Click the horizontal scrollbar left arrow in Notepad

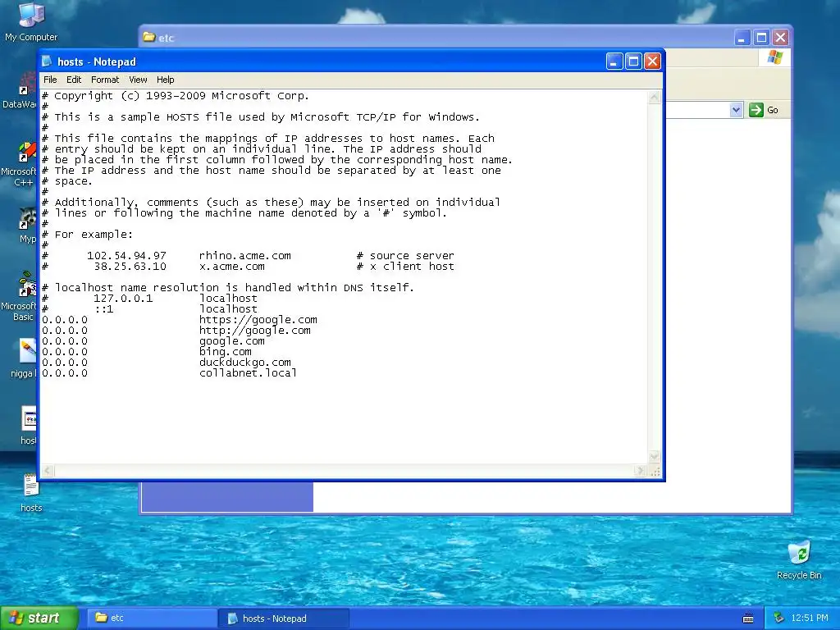click(48, 471)
